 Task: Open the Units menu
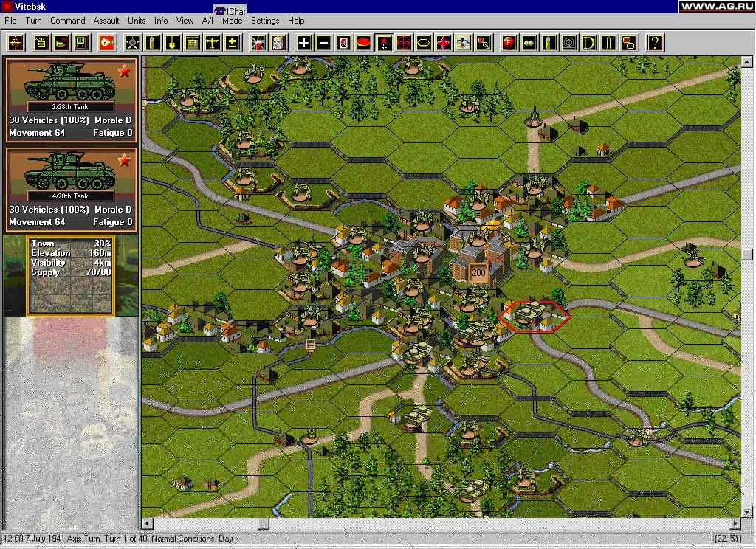(x=137, y=21)
